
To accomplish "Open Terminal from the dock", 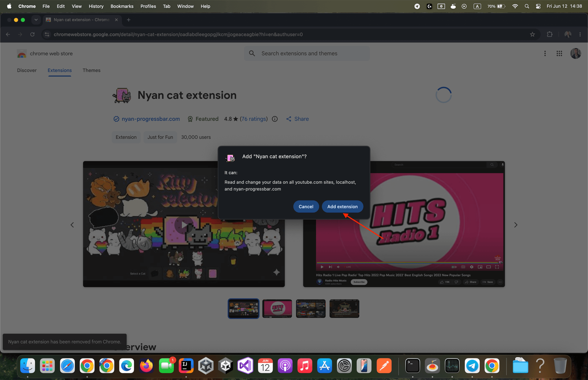I will coord(413,366).
